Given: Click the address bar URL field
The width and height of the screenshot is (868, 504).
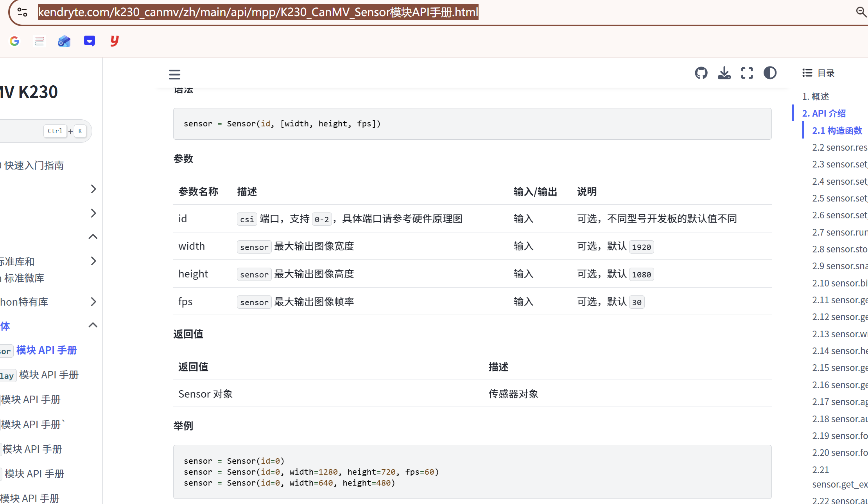Looking at the screenshot, I should [258, 12].
